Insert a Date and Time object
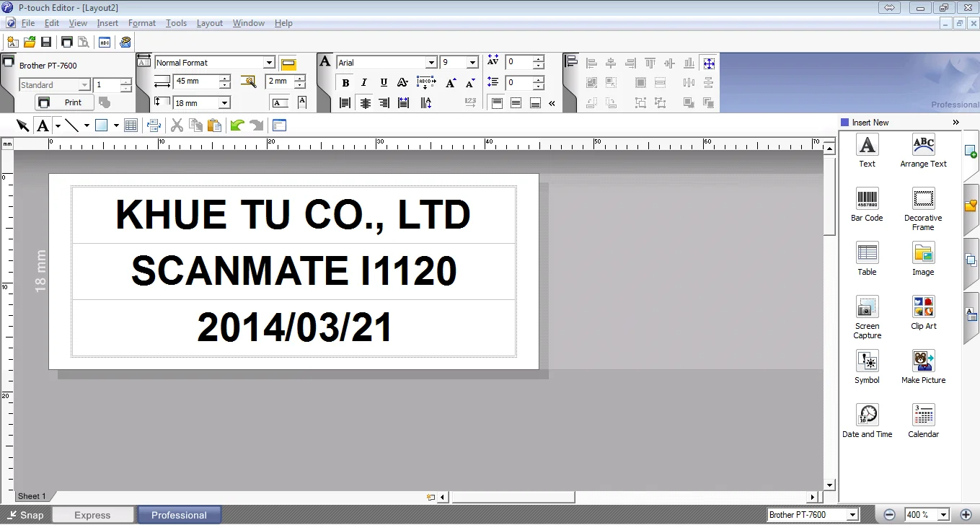This screenshot has height=525, width=980. 867,415
